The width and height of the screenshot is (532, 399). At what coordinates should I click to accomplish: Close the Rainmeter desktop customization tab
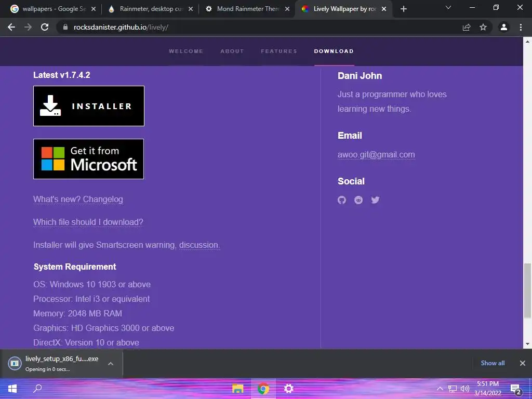[x=191, y=9]
